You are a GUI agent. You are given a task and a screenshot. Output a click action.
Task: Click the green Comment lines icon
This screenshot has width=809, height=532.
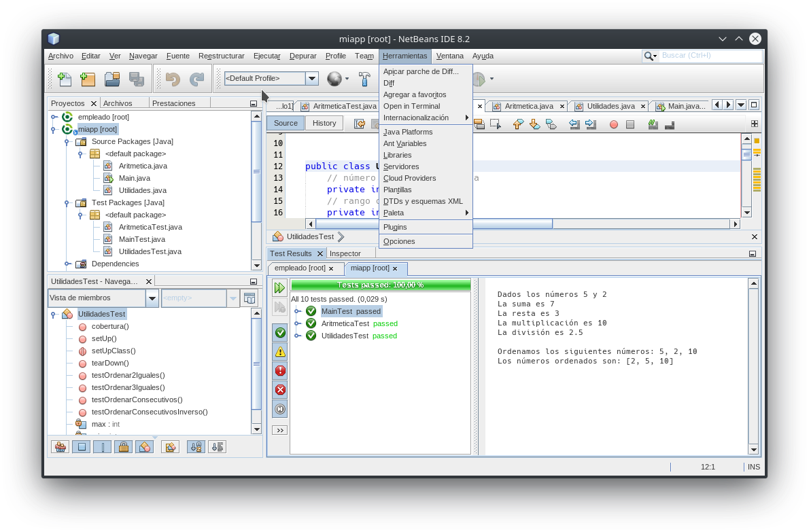point(653,124)
